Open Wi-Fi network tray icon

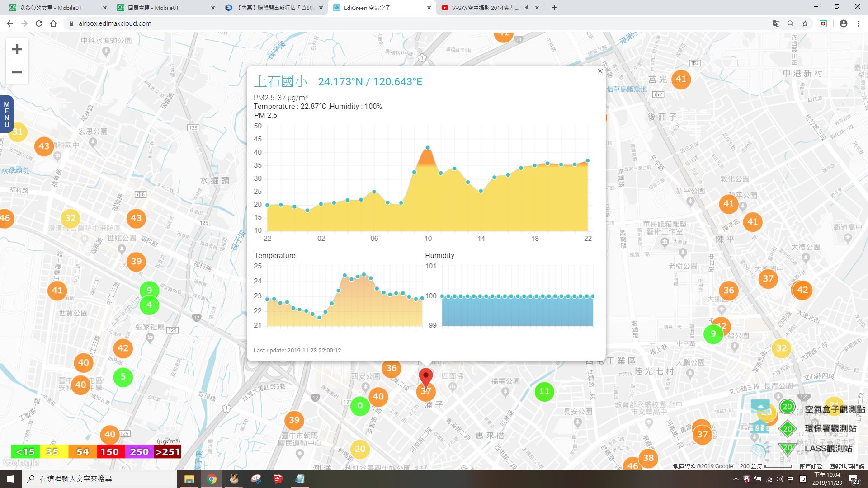click(x=769, y=479)
